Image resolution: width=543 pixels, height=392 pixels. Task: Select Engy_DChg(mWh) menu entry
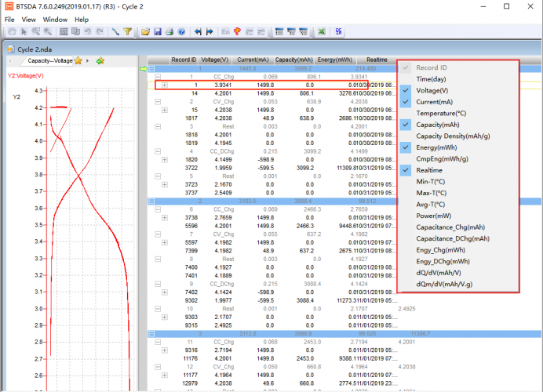[x=443, y=262]
